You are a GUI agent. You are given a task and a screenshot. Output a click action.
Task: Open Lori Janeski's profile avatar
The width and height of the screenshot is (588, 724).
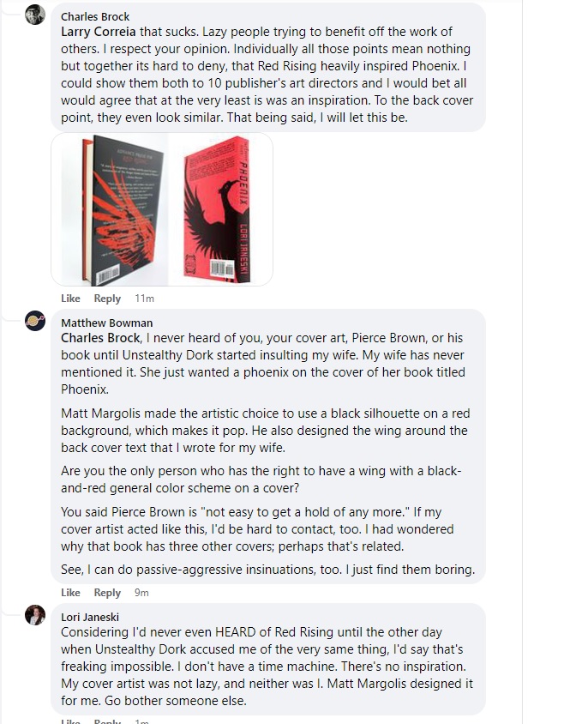click(35, 614)
